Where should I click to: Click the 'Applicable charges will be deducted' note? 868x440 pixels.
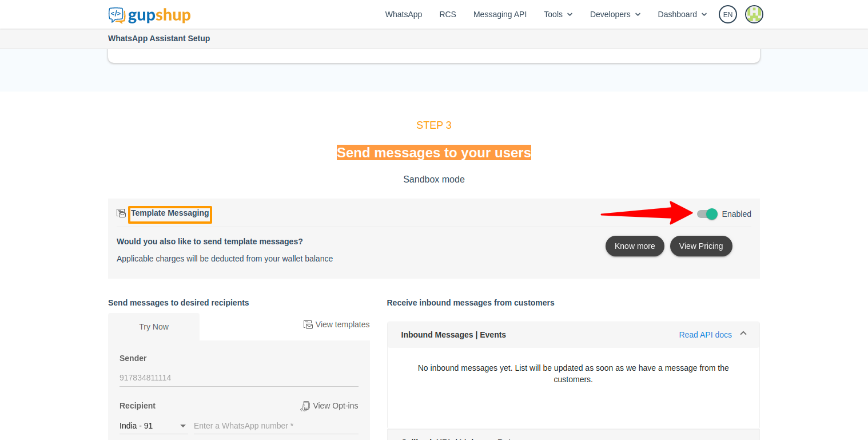(x=225, y=259)
